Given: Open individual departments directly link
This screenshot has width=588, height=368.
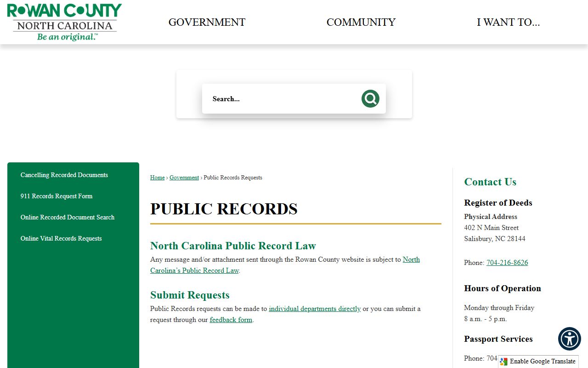Looking at the screenshot, I should point(315,309).
